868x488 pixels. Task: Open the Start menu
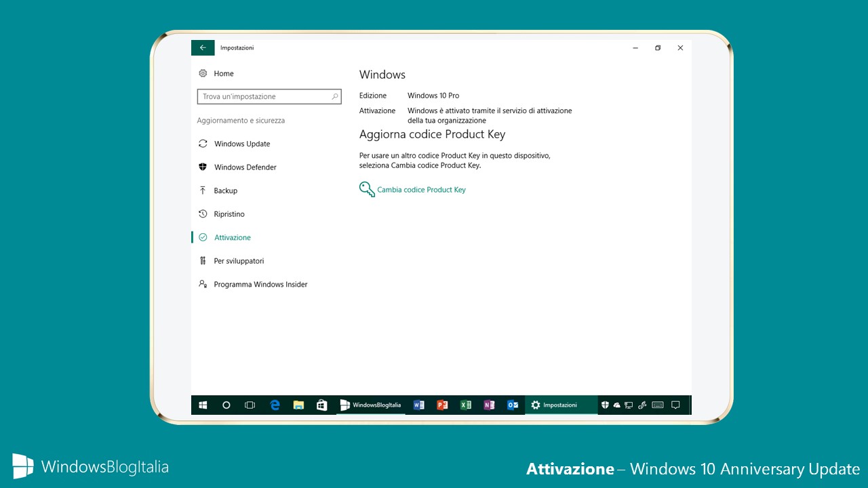point(203,405)
